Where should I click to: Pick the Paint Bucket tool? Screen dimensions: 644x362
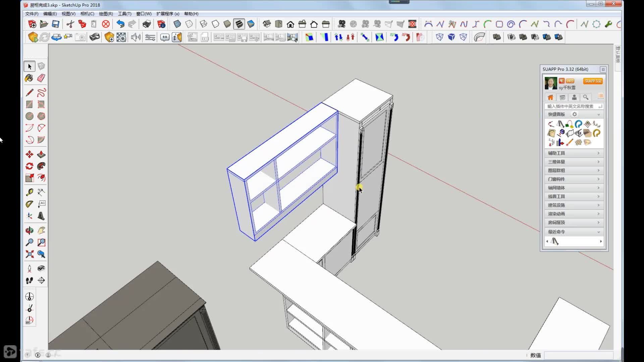pyautogui.click(x=30, y=78)
